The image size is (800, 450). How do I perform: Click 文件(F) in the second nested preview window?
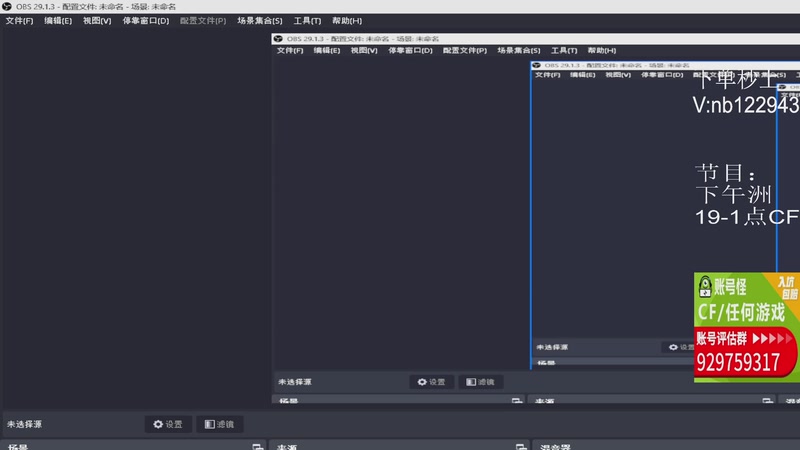[x=547, y=75]
